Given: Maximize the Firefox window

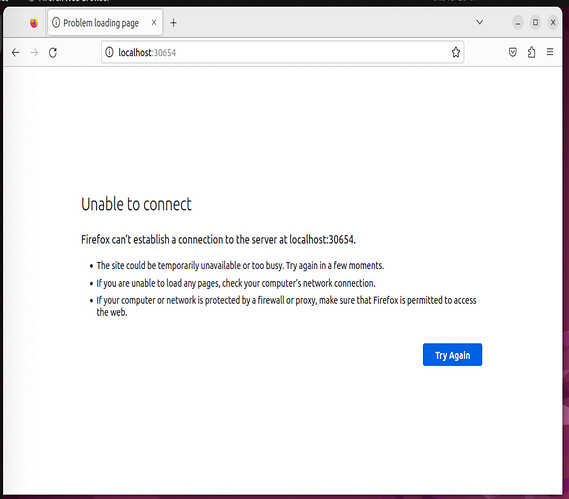Looking at the screenshot, I should (535, 23).
